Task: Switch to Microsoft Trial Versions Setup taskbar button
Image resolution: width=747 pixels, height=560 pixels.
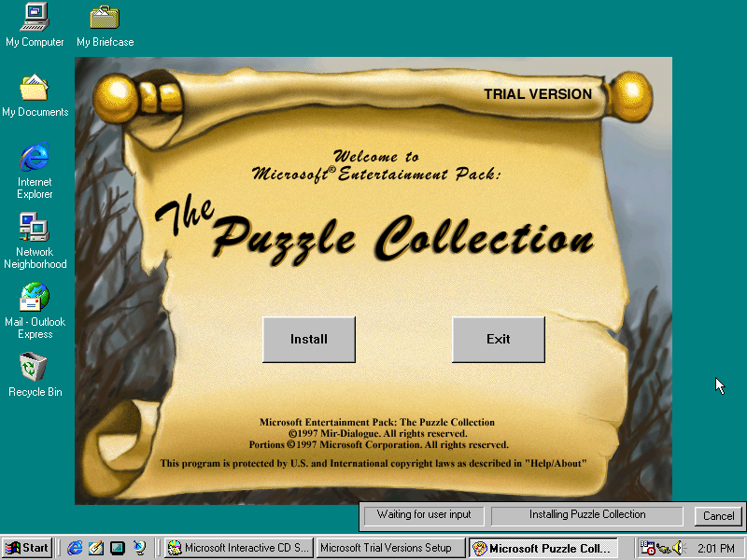Action: 390,548
